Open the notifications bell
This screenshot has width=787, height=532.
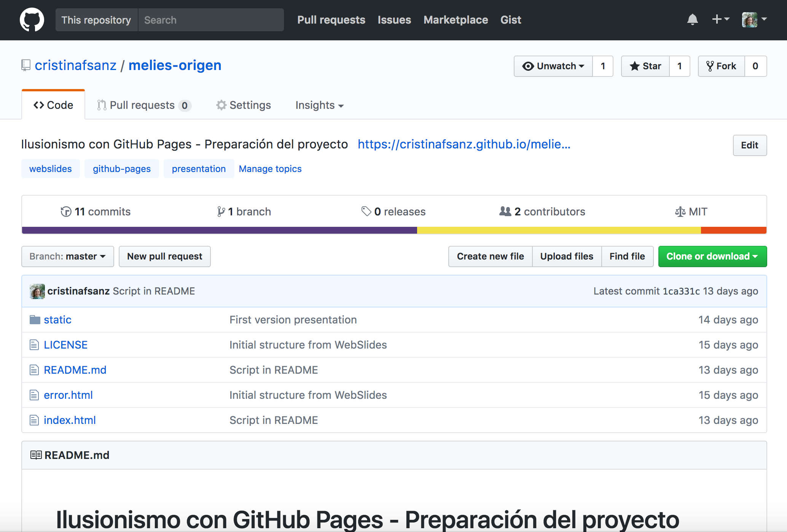[692, 19]
